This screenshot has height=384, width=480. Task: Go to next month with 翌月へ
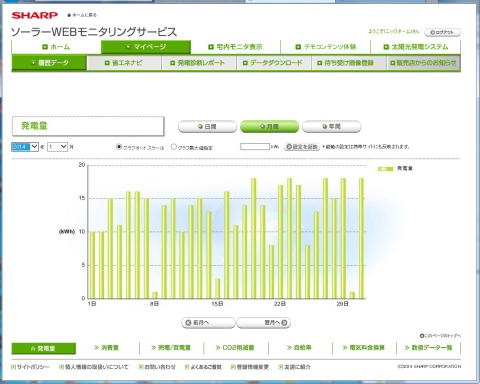point(263,323)
